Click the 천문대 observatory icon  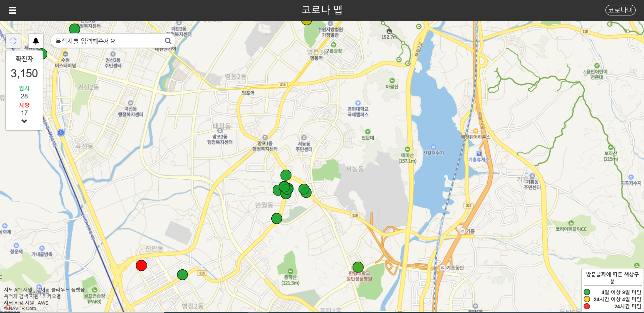tap(368, 132)
